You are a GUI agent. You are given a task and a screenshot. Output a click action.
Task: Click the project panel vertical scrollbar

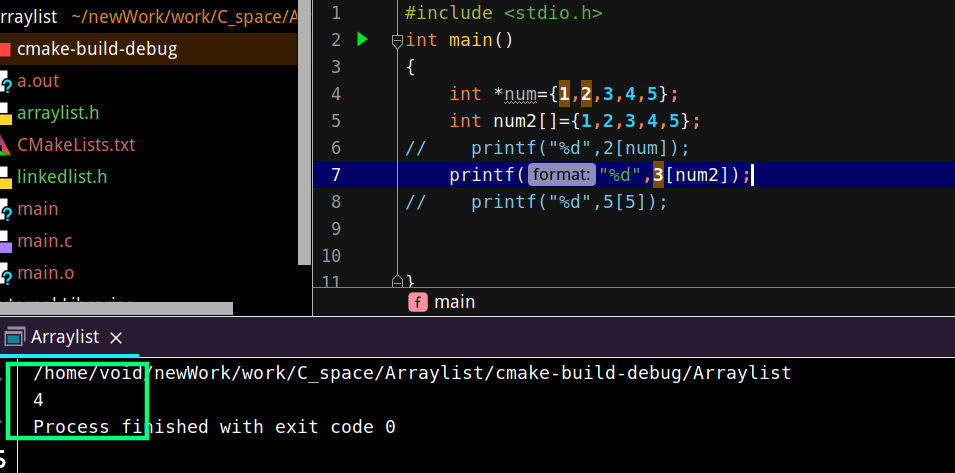pos(305,131)
